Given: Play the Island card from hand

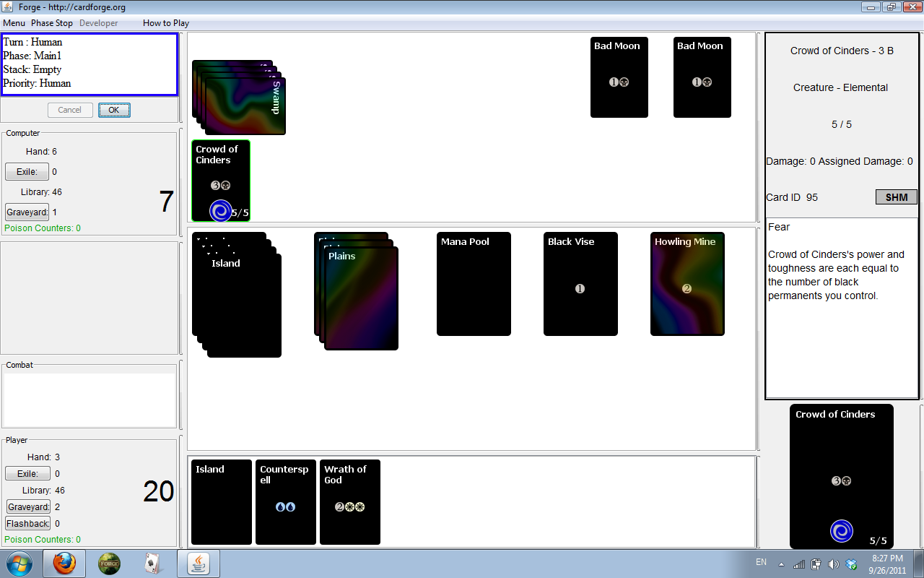Looking at the screenshot, I should (x=221, y=501).
